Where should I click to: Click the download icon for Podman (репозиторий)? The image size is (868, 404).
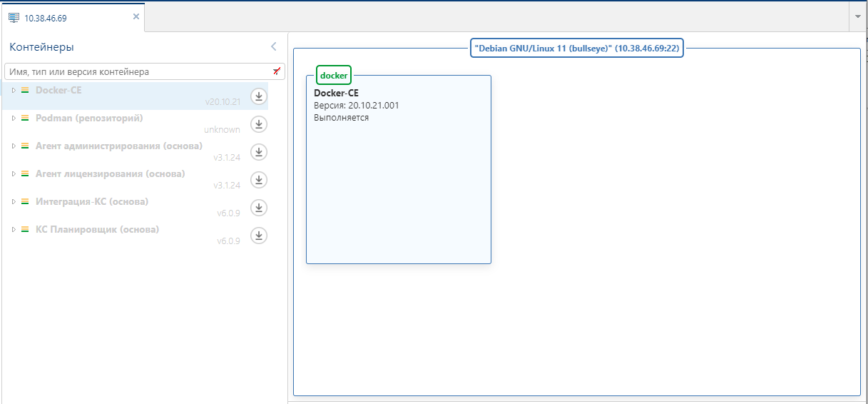259,124
